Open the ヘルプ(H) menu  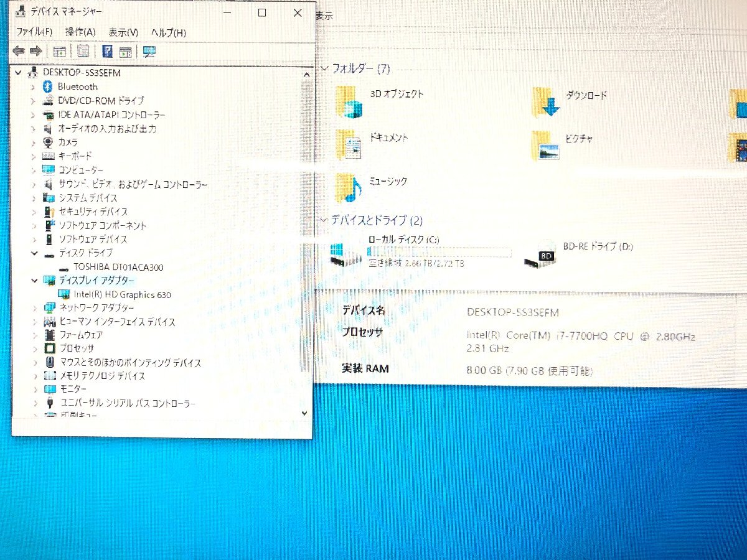point(168,32)
